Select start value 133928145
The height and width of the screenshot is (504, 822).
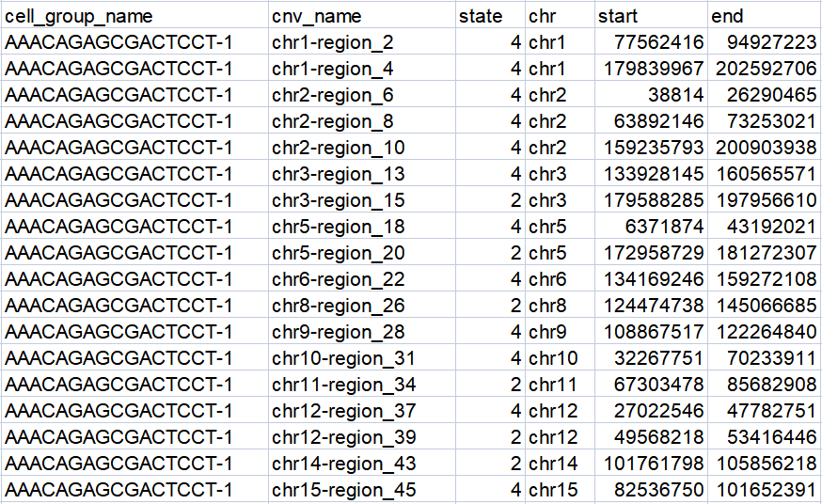pyautogui.click(x=651, y=173)
